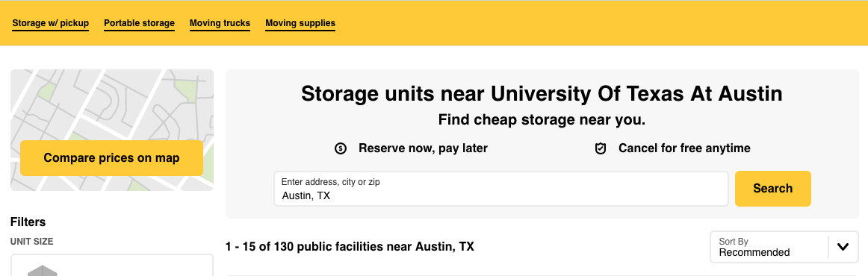Screen dimensions: 868x276
Task: Go to the Portable storage section
Action: click(x=140, y=23)
